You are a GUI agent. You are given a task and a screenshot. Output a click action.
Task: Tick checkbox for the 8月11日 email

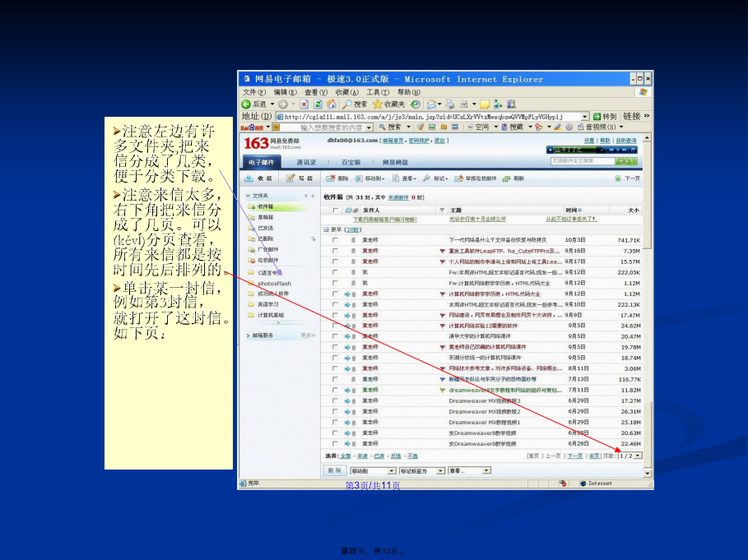pyautogui.click(x=335, y=368)
